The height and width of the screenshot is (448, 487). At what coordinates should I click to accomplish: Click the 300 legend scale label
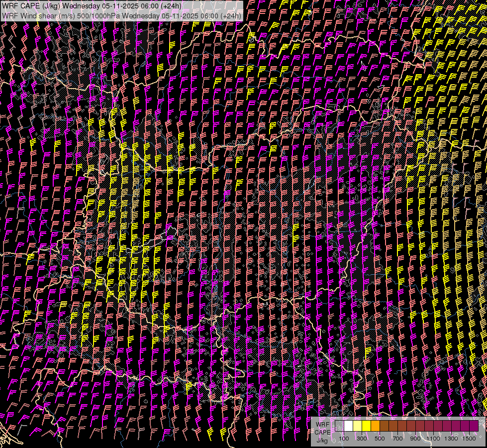point(362,439)
